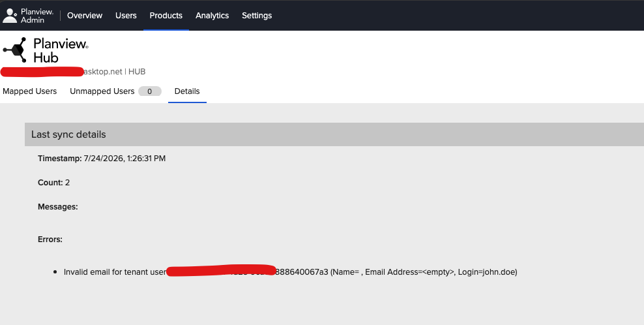Click the Planview Hub molecule logo
644x325 pixels.
[x=15, y=50]
